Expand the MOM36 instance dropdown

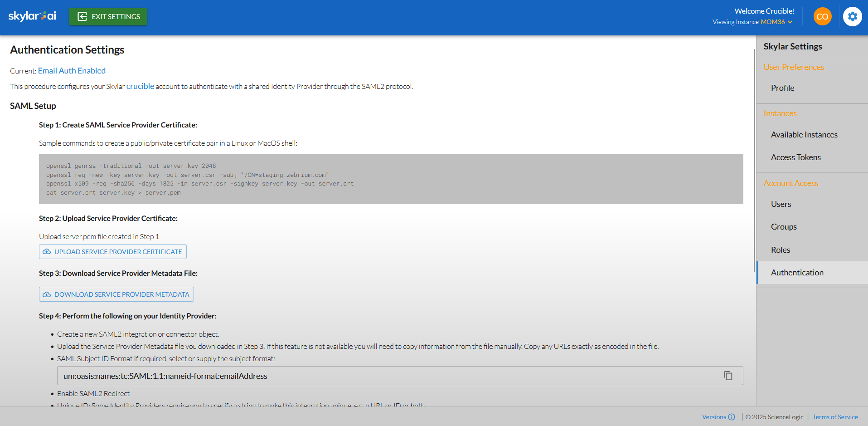pos(776,22)
